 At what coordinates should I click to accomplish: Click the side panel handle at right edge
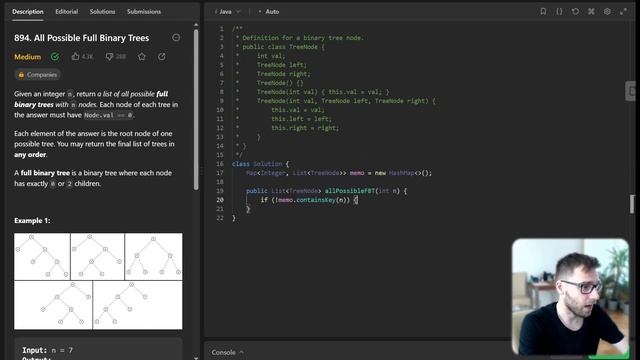(631, 91)
